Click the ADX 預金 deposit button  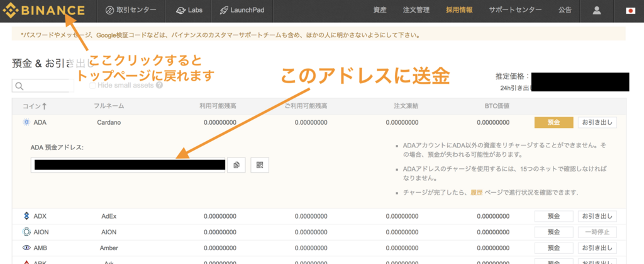click(553, 216)
